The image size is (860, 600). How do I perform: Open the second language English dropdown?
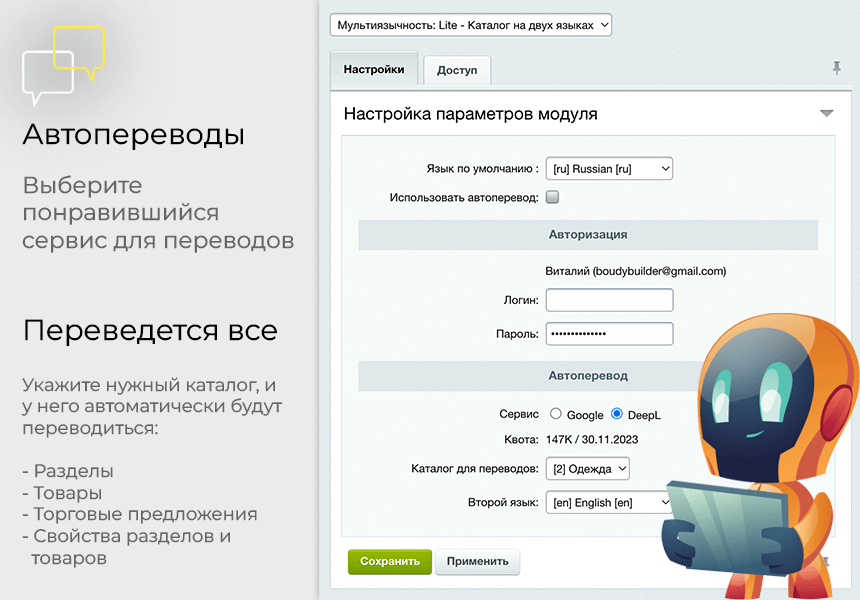(609, 502)
